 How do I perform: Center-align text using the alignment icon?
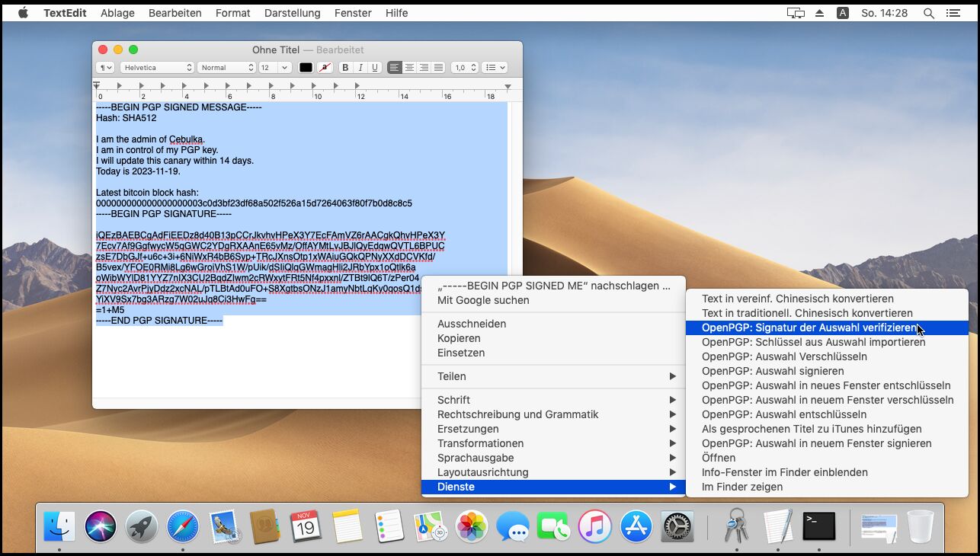pyautogui.click(x=409, y=68)
